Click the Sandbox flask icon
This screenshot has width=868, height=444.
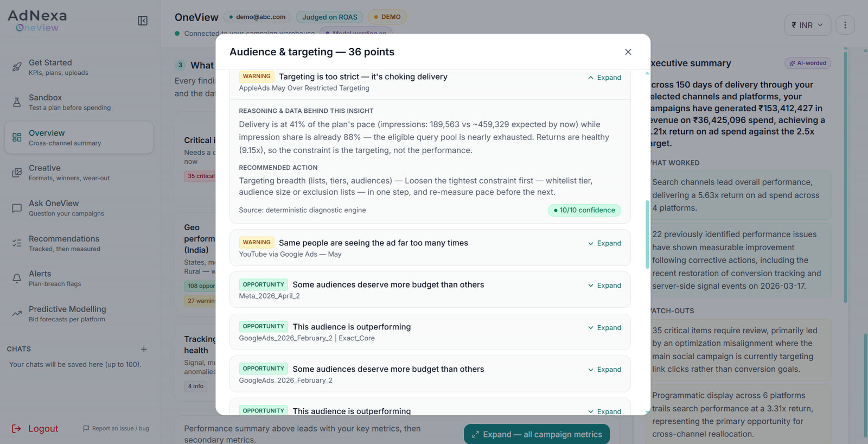click(x=17, y=102)
